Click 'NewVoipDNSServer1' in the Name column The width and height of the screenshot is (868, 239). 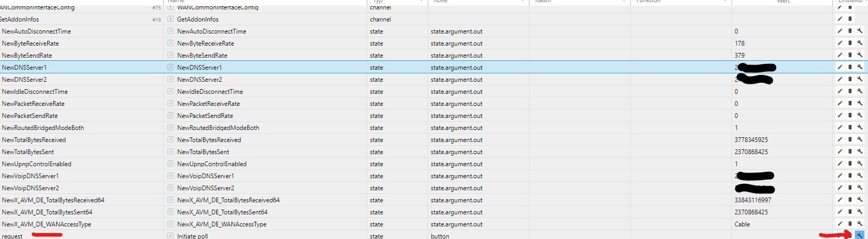(206, 176)
